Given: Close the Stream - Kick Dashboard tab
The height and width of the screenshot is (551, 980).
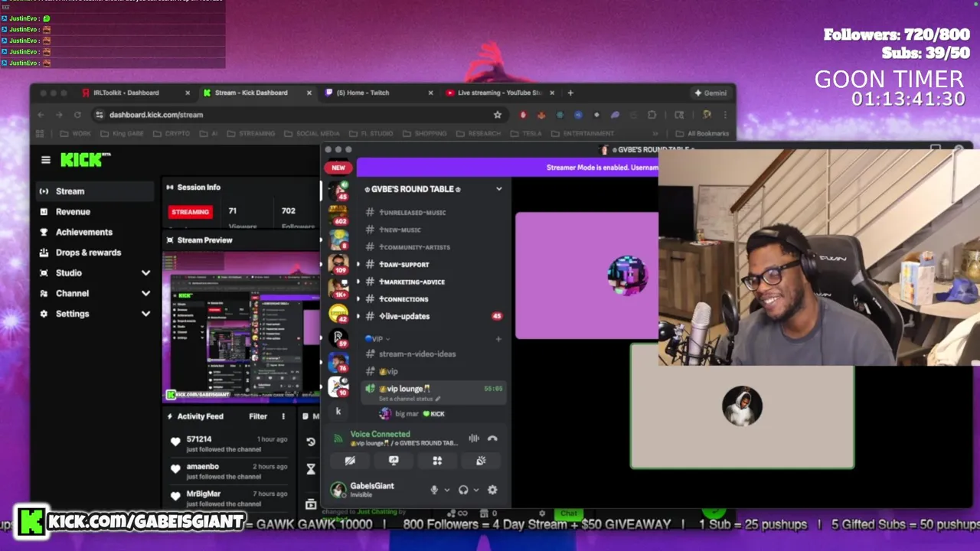Looking at the screenshot, I should click(309, 93).
